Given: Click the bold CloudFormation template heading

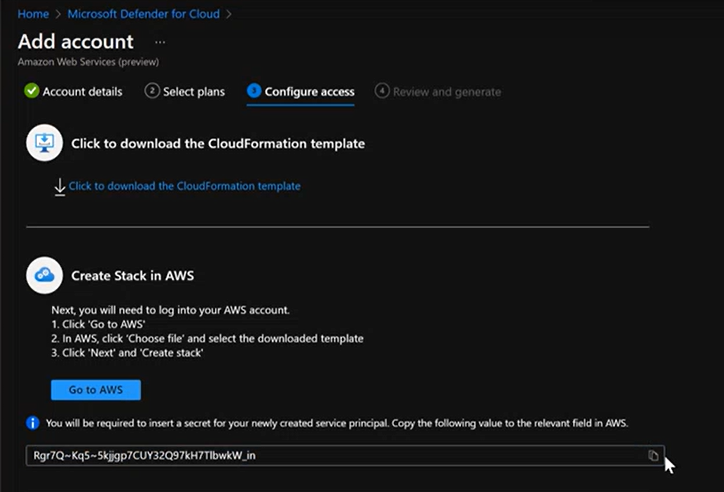Looking at the screenshot, I should point(218,144).
